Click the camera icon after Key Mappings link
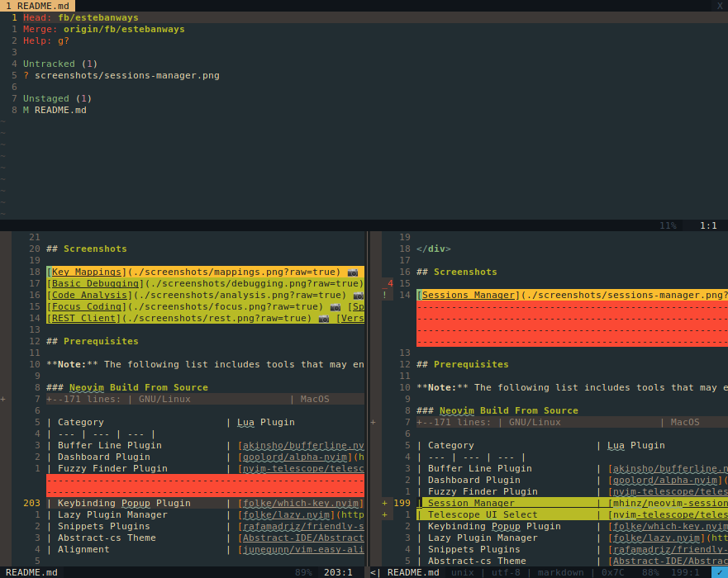This screenshot has width=728, height=578. [353, 272]
